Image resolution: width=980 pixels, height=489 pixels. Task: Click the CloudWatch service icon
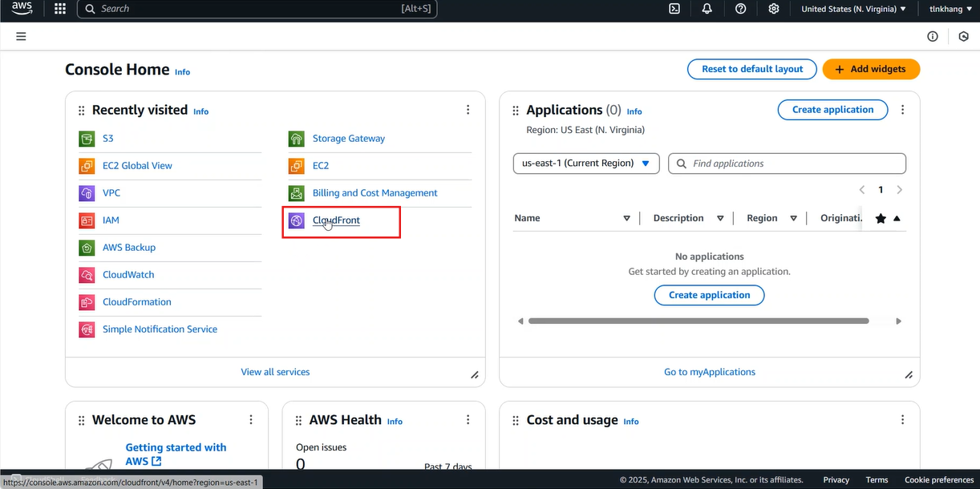87,275
